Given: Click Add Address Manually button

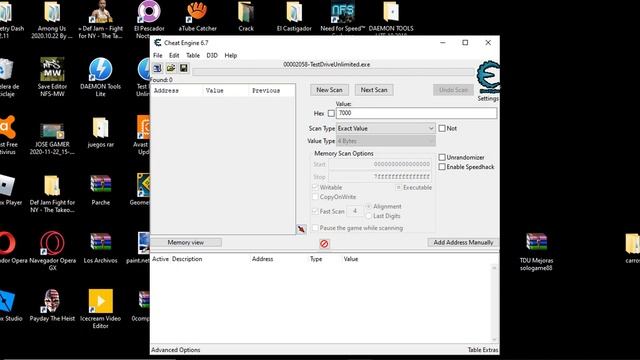Looking at the screenshot, I should pyautogui.click(x=463, y=242).
